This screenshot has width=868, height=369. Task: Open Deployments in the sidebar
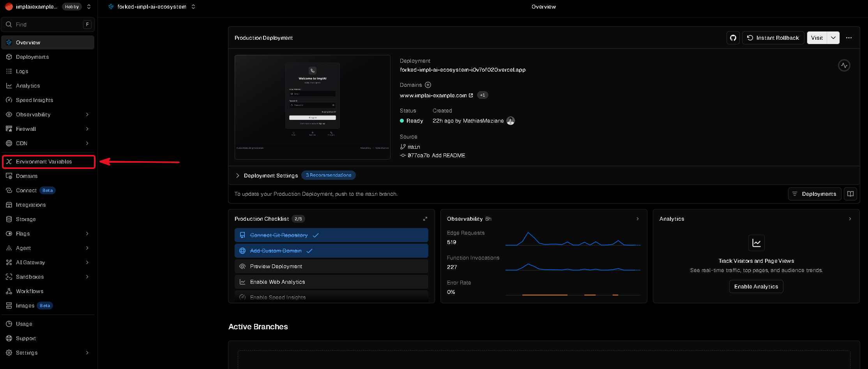pyautogui.click(x=48, y=57)
